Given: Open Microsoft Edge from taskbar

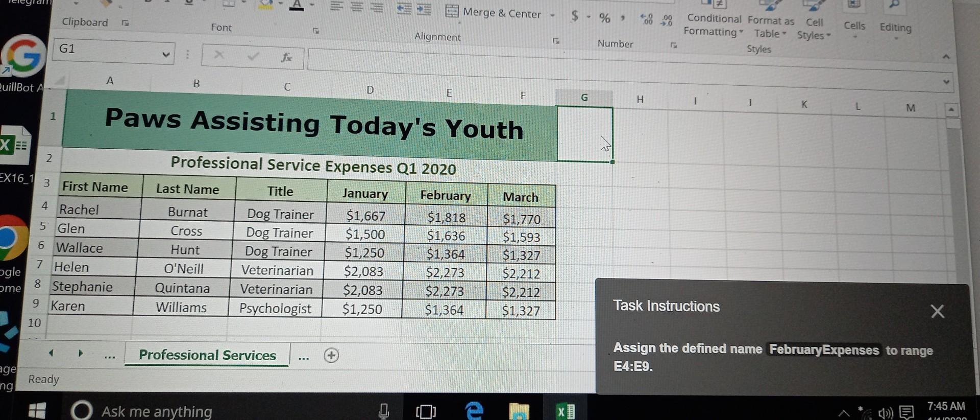Looking at the screenshot, I should tap(474, 411).
